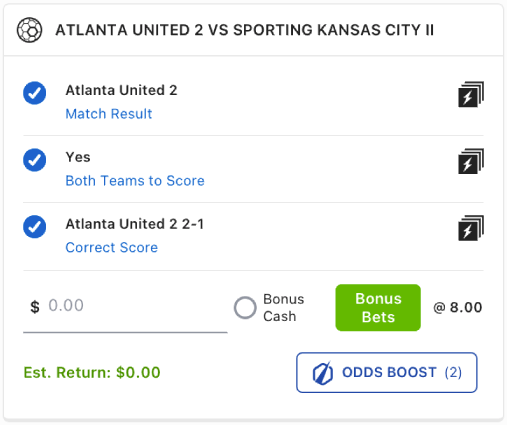The width and height of the screenshot is (507, 425).
Task: Uncheck the Yes Both Teams to Score selection
Action: (35, 160)
